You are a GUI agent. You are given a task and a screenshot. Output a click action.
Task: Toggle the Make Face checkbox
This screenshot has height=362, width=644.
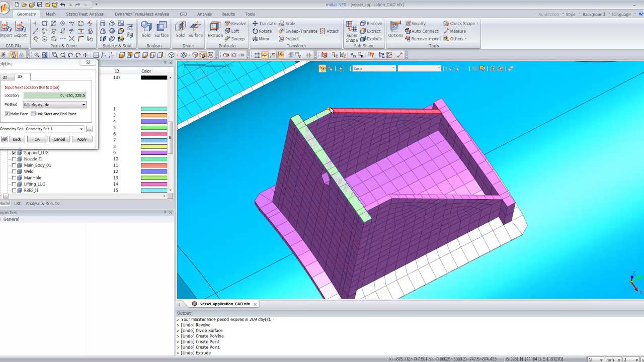7,114
